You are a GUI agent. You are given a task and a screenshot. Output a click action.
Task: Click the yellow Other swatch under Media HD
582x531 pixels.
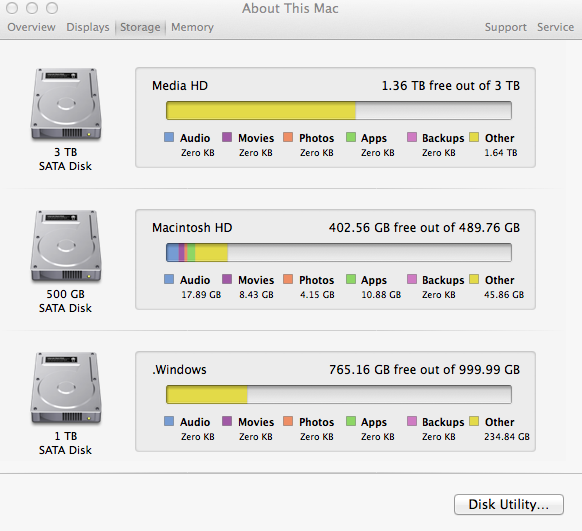click(x=474, y=137)
